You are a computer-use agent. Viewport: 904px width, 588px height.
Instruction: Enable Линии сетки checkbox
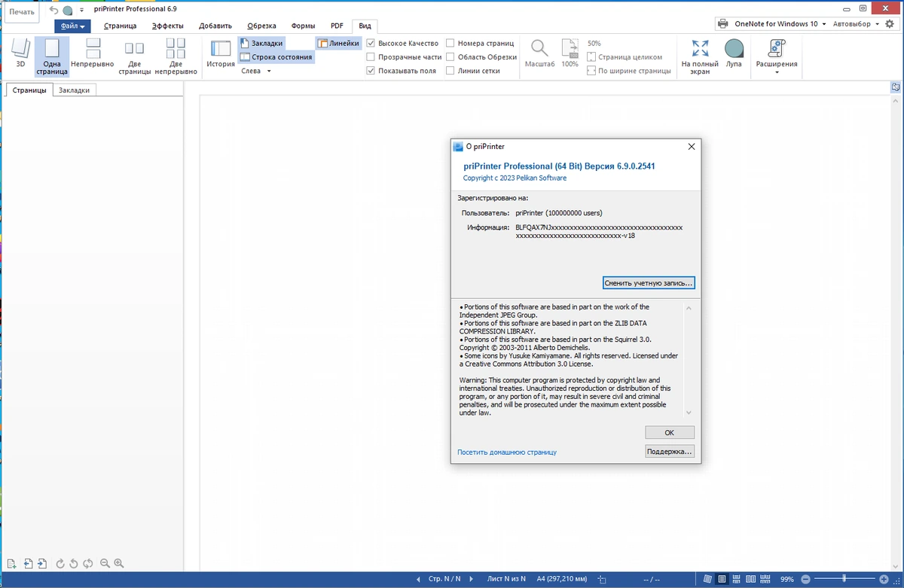click(x=450, y=71)
